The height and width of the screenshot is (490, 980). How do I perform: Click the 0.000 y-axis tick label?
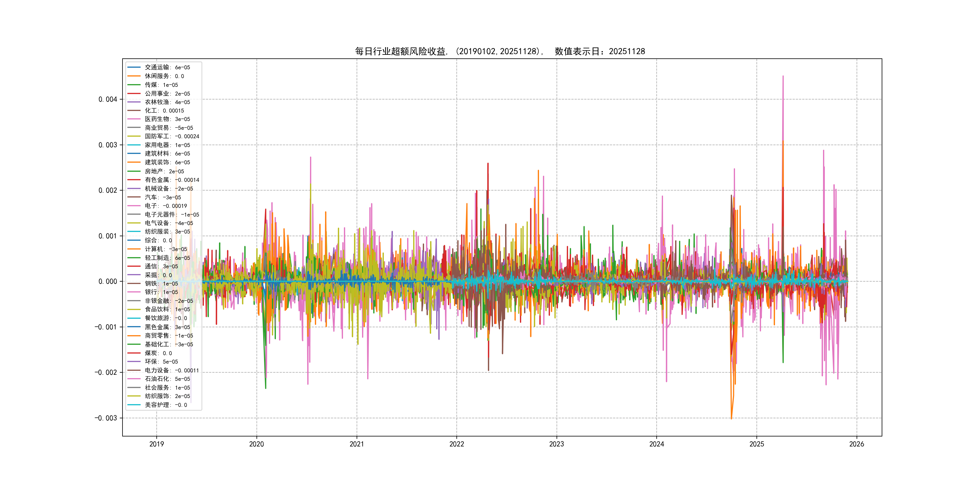[108, 282]
